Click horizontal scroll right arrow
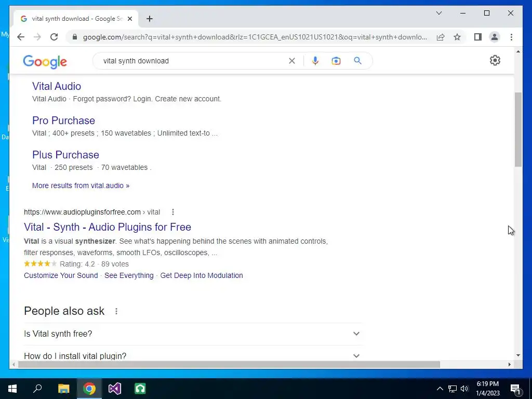 point(510,364)
